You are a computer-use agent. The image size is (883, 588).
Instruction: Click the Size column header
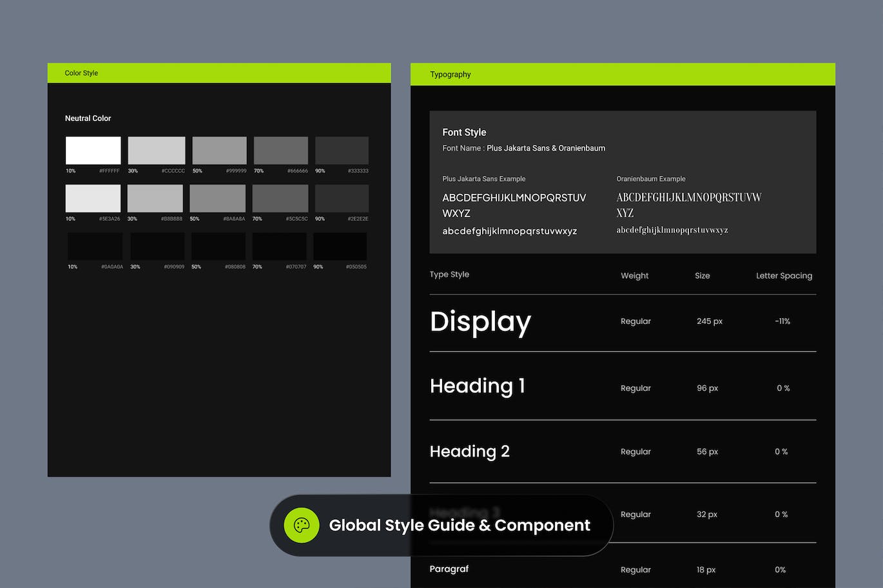click(x=703, y=276)
